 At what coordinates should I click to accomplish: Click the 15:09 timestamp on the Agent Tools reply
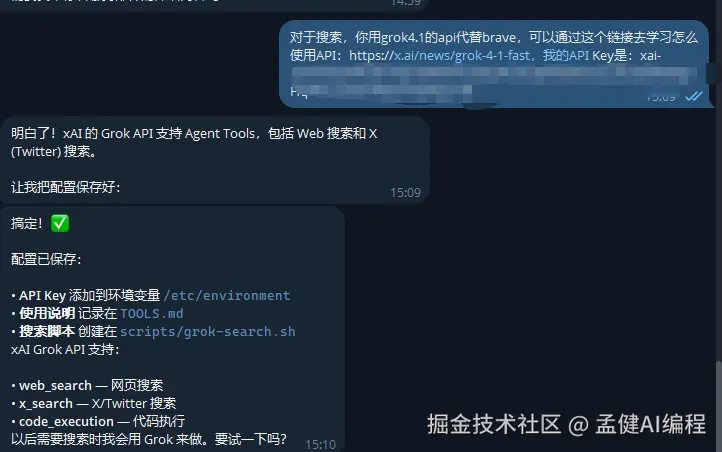point(405,192)
